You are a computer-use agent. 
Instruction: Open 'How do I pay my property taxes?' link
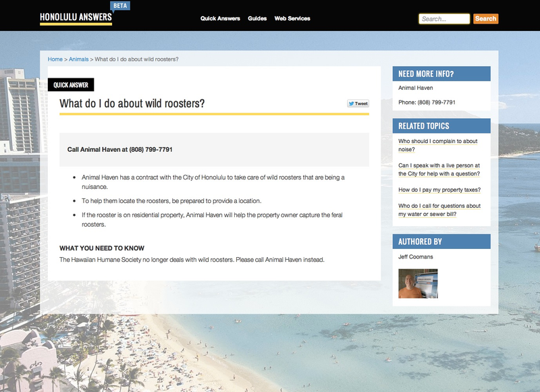click(x=439, y=190)
